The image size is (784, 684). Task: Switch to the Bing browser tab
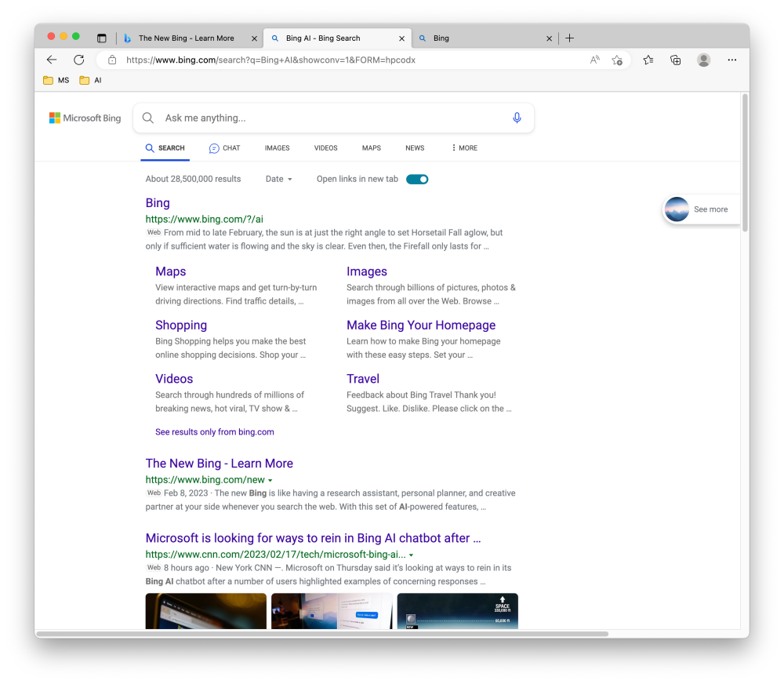coord(485,38)
